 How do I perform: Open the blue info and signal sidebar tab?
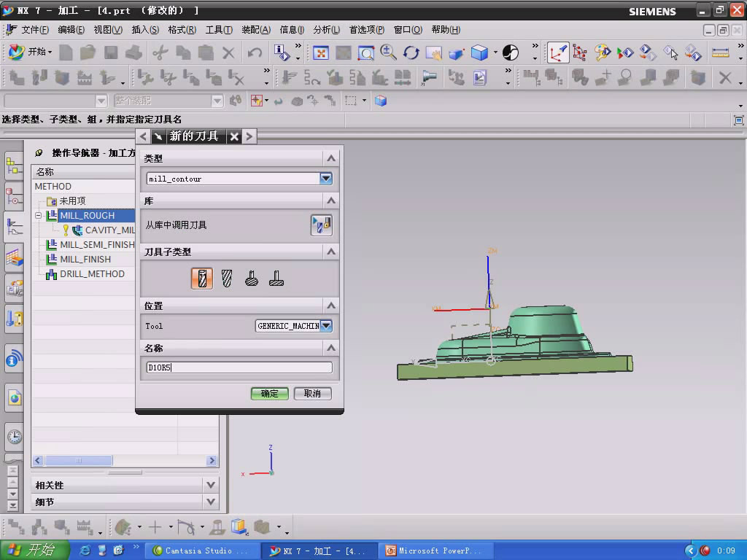click(15, 359)
